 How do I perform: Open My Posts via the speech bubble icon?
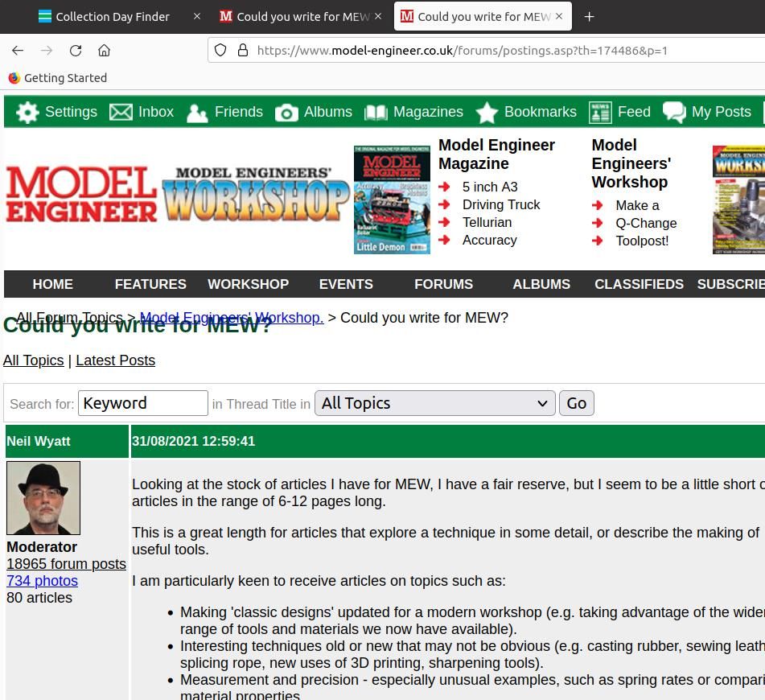pos(674,113)
